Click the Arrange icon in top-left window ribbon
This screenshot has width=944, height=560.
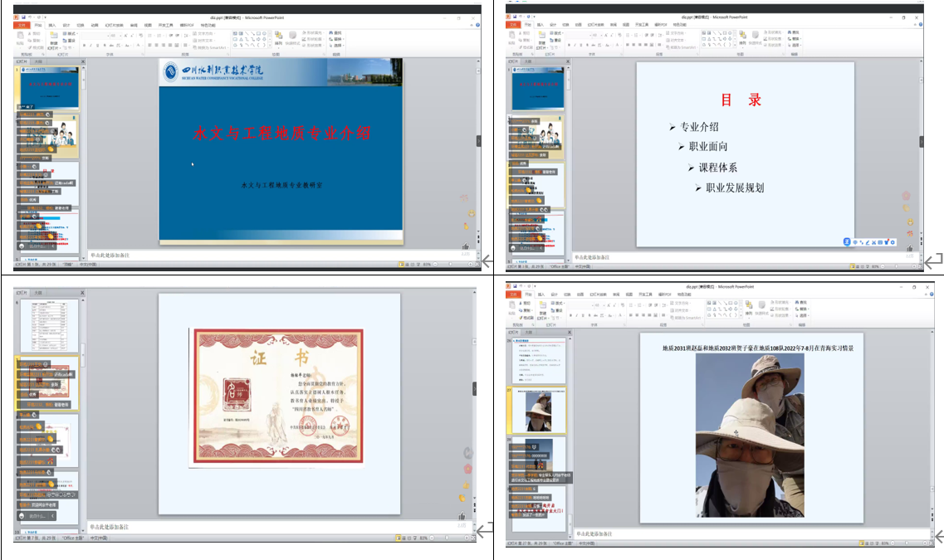pos(279,37)
